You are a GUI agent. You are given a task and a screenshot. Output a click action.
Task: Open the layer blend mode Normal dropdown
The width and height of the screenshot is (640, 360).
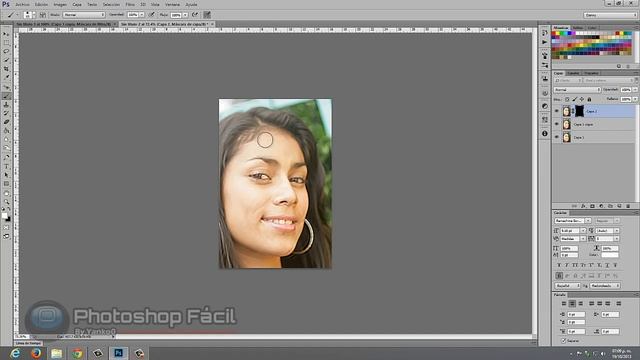click(577, 90)
